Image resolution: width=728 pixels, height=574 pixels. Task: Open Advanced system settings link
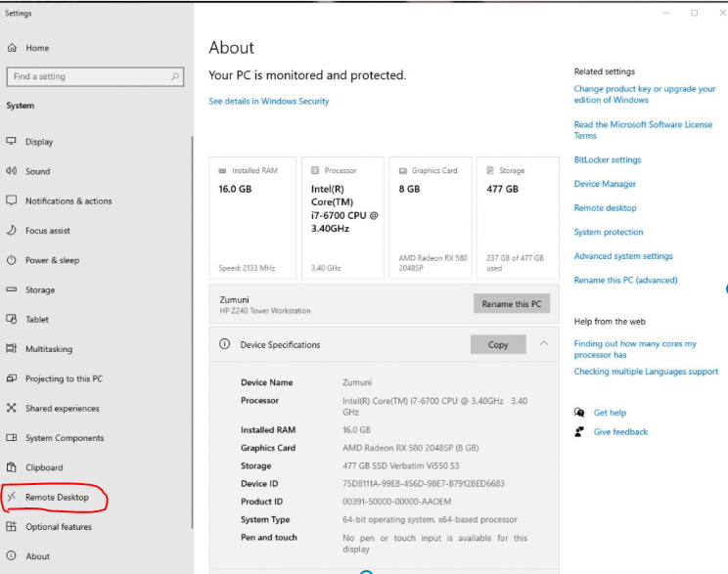[x=623, y=256]
